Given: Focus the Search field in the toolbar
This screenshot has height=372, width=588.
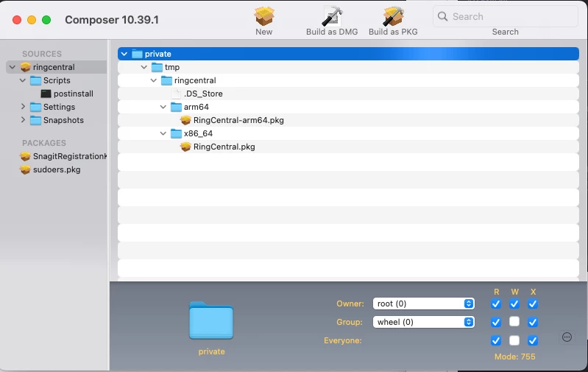Looking at the screenshot, I should [x=505, y=16].
